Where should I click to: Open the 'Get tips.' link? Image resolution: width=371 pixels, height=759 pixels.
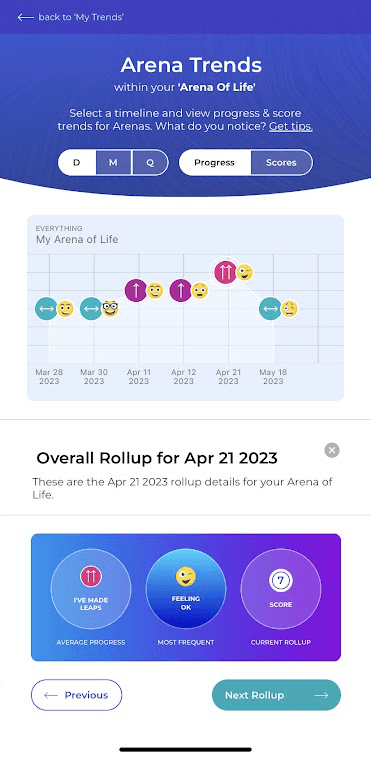[x=291, y=127]
